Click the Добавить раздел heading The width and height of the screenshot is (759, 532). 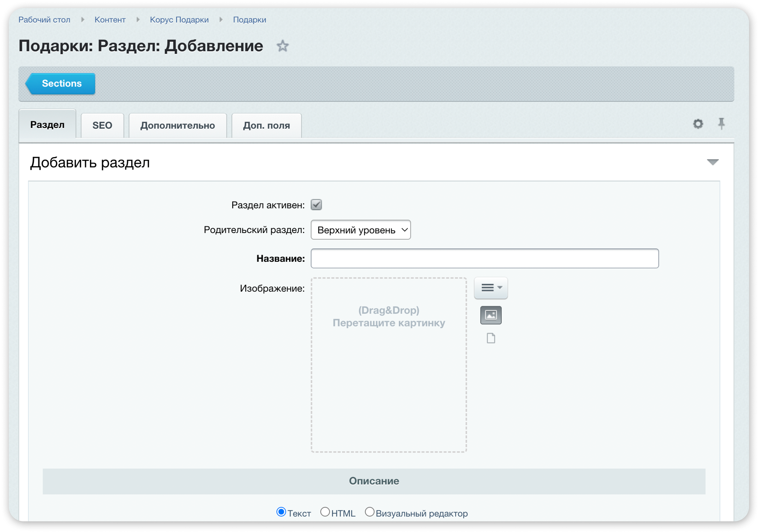(x=90, y=163)
